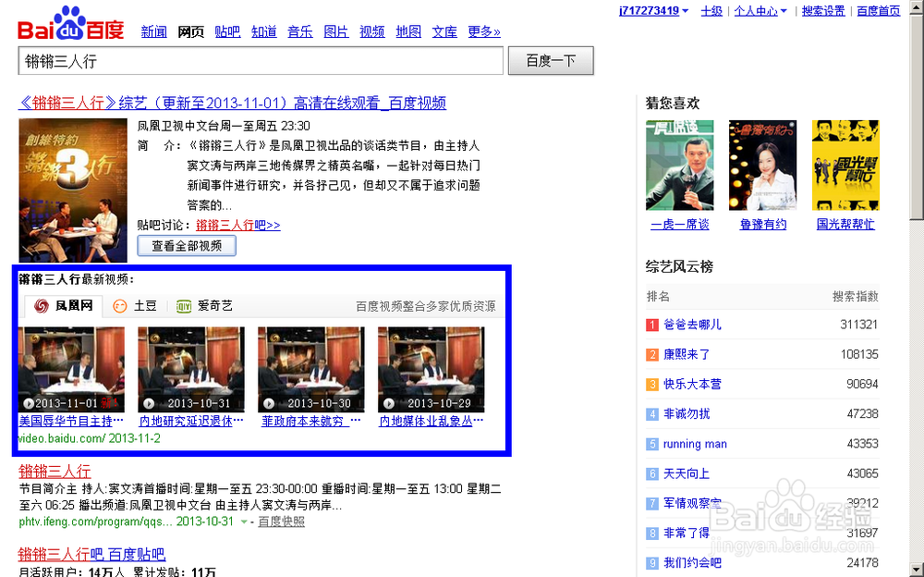The width and height of the screenshot is (924, 577).
Task: Expand the 更多» navigation link
Action: (484, 31)
